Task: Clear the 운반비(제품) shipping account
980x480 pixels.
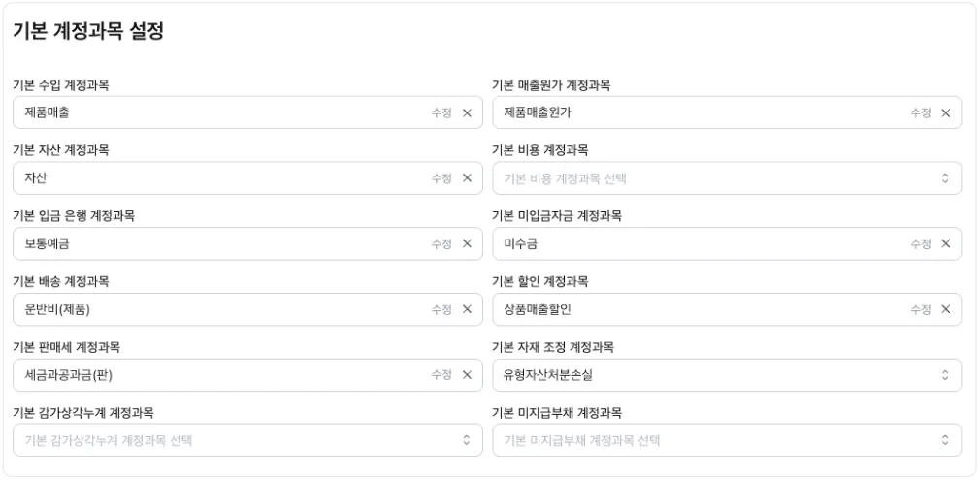Action: click(467, 309)
